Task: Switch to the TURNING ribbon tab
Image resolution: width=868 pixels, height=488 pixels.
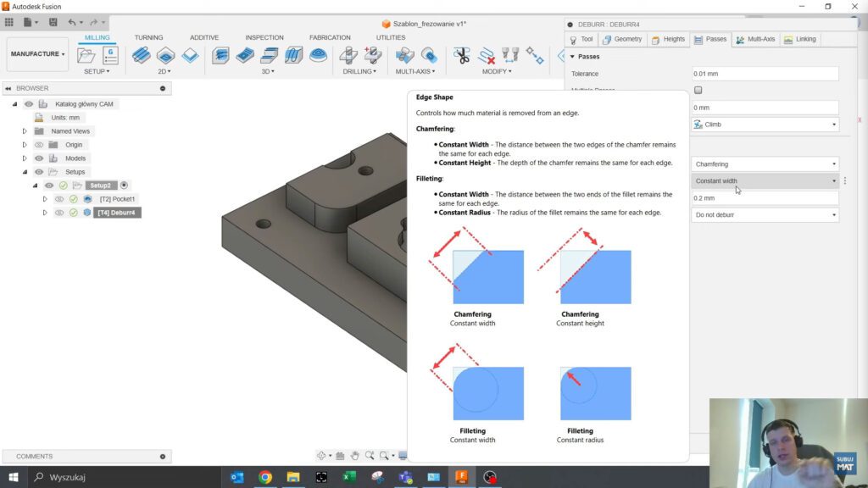Action: [x=148, y=37]
